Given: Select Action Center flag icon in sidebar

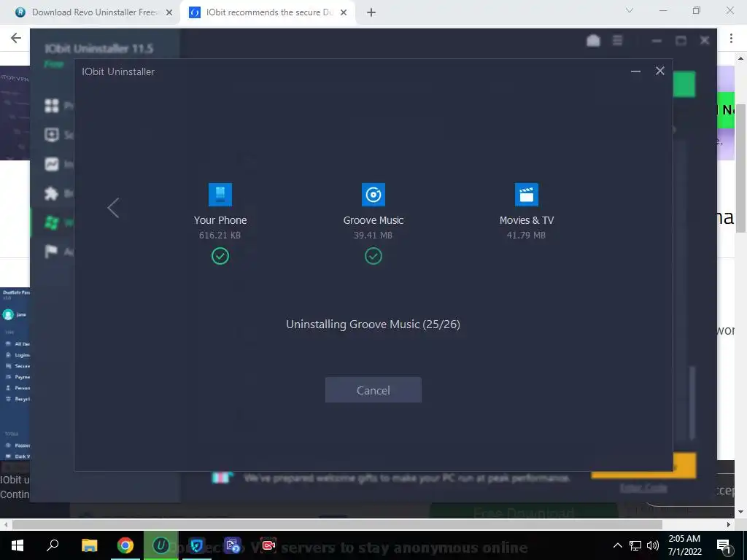Looking at the screenshot, I should pos(52,252).
